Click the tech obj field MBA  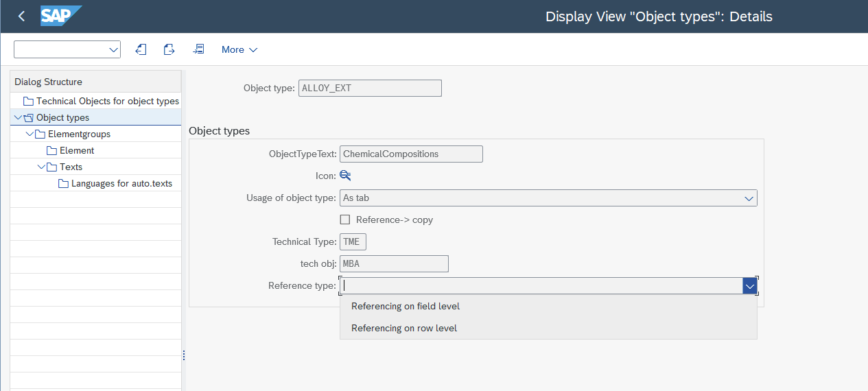point(394,263)
